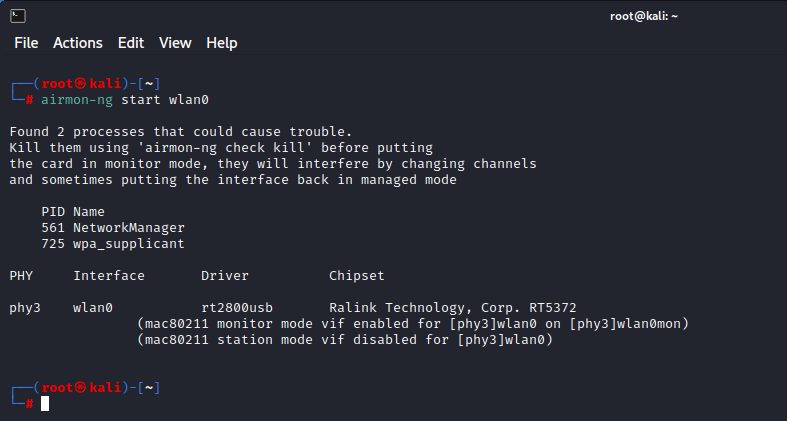Screen dimensions: 787x421
Task: Click the Chipset column header
Action: 357,275
